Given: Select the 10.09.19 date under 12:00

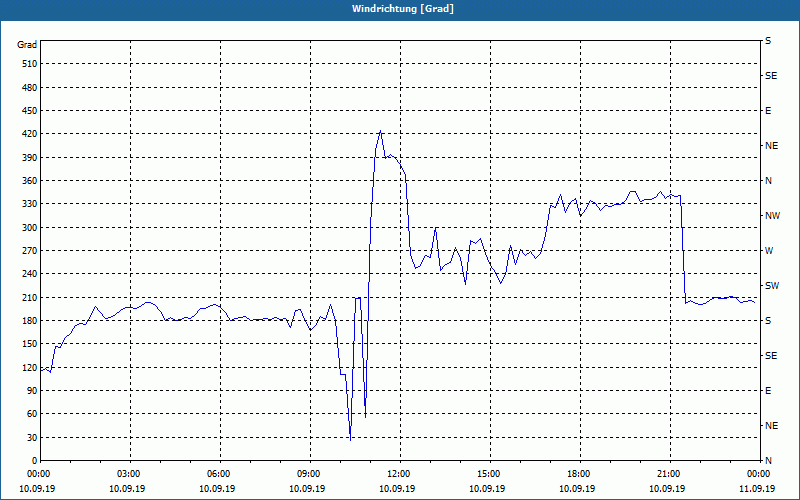Looking at the screenshot, I should pos(397,489).
